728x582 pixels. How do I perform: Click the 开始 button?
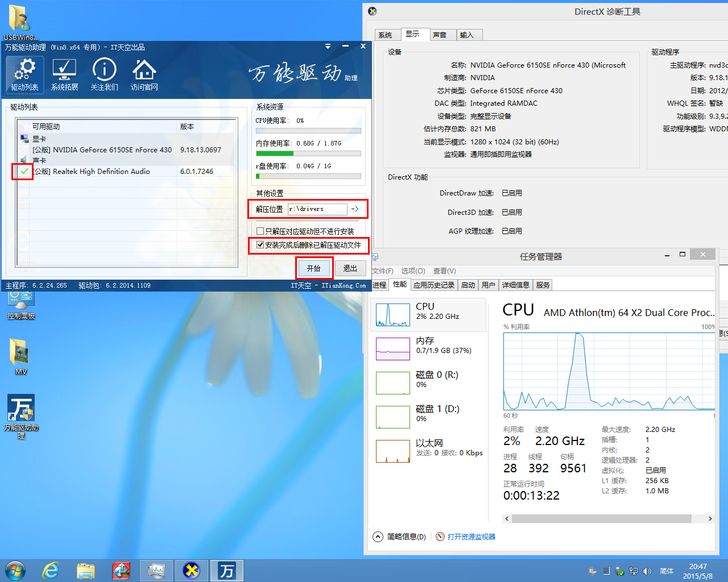(x=314, y=268)
